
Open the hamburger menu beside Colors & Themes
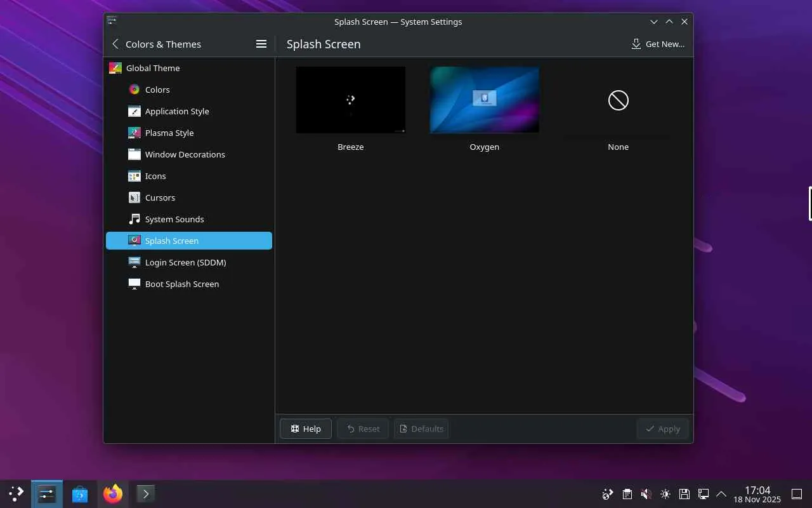click(261, 44)
